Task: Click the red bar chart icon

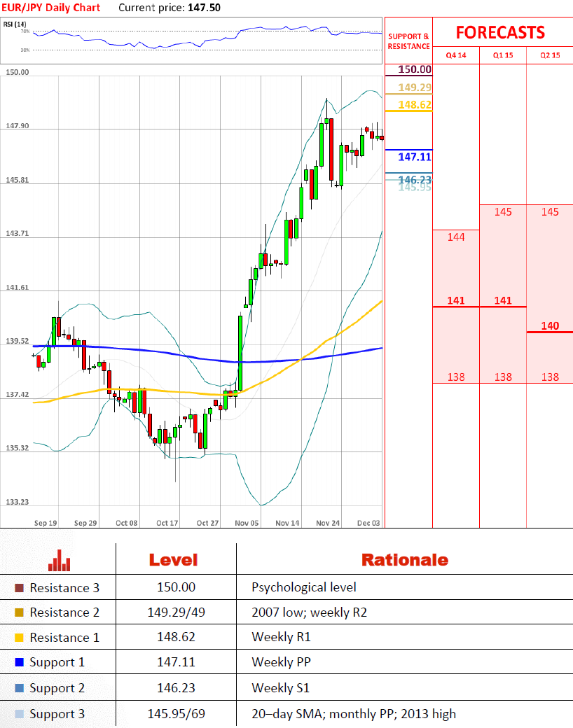Action: pyautogui.click(x=59, y=561)
